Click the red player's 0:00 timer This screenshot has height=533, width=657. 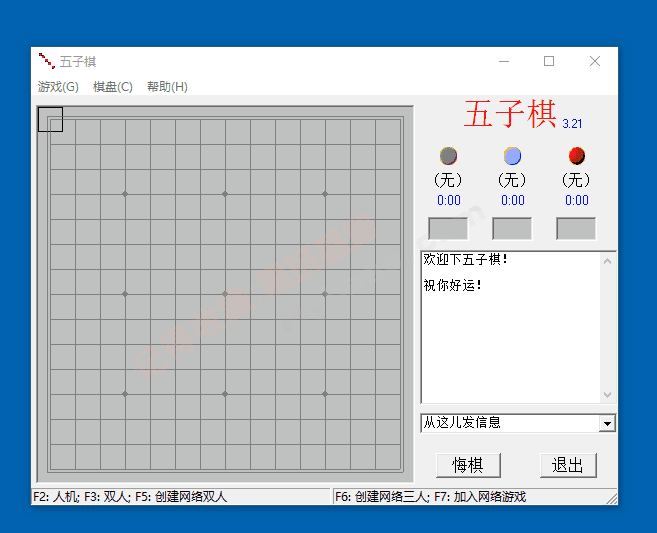tap(577, 200)
